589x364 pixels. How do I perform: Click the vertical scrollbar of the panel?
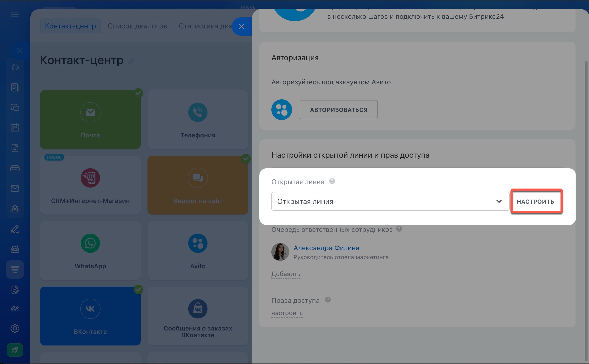(586, 211)
